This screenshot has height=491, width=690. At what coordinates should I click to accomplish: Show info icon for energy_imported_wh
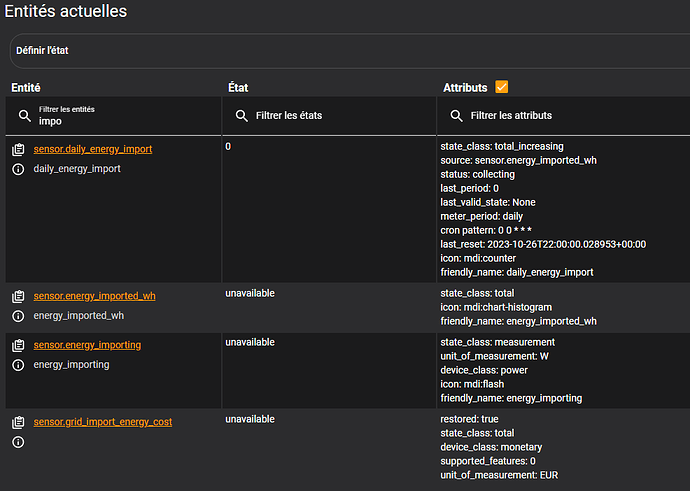point(18,316)
